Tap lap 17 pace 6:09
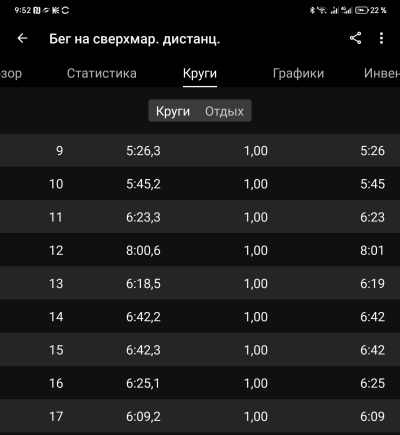 pos(372,417)
